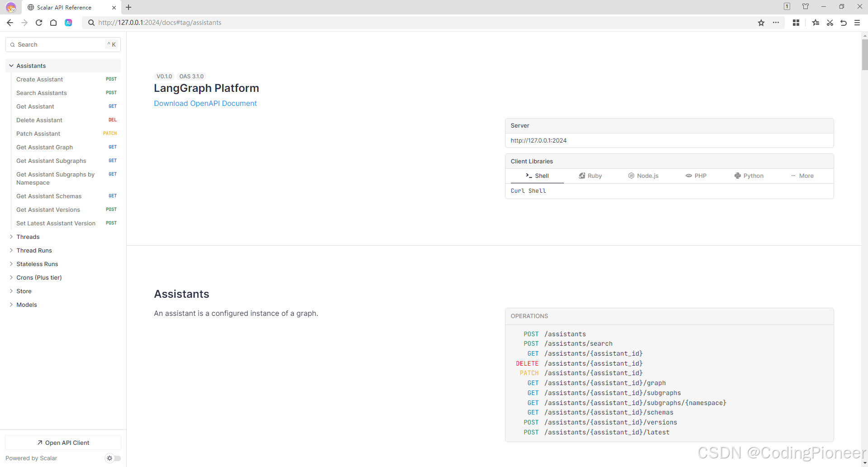Select the PHP client library tab
This screenshot has height=467, width=868.
696,176
